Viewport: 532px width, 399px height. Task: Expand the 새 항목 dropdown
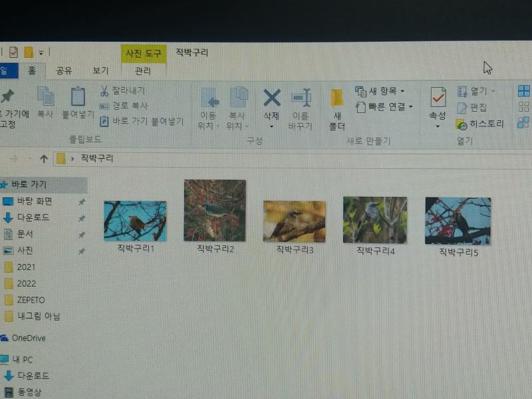click(x=403, y=91)
